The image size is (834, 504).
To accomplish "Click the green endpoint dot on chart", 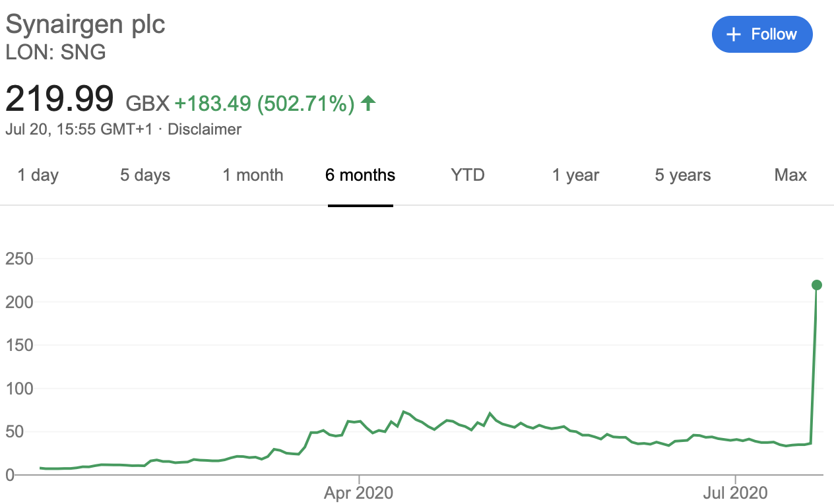I will point(816,285).
